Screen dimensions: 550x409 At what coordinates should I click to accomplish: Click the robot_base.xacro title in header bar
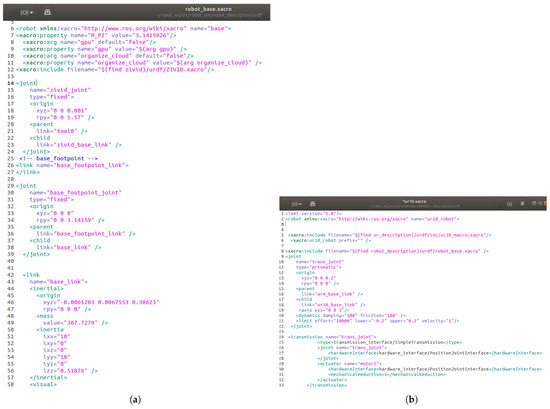(x=208, y=9)
